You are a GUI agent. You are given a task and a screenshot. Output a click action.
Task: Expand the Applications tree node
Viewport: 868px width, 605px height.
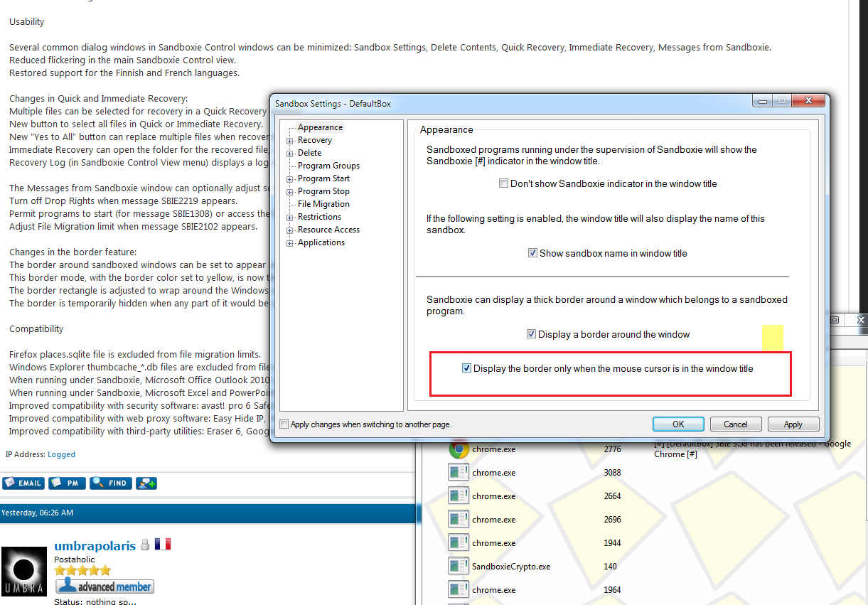click(290, 243)
